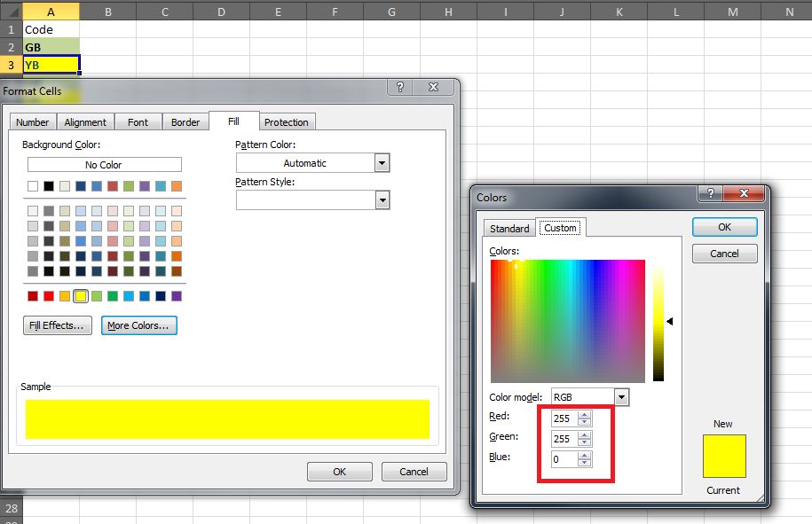Click Help icon in Colors dialog title bar

tap(711, 193)
